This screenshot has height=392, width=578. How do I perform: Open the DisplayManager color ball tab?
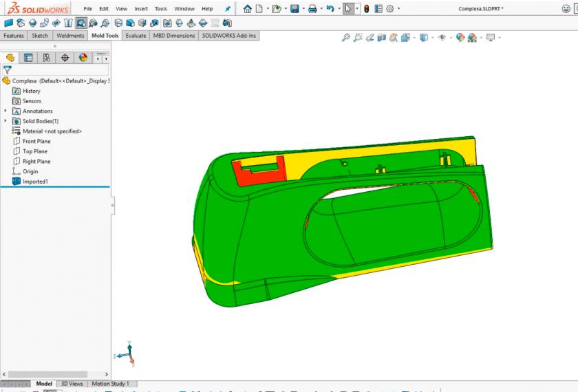click(x=83, y=58)
